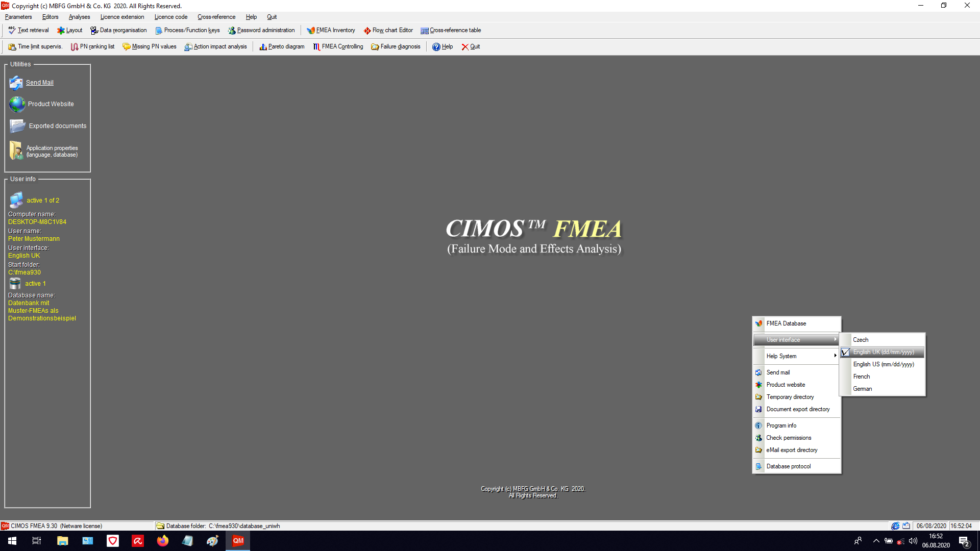Open the Cross-reference menu
Viewport: 980px width, 551px height.
[x=216, y=17]
